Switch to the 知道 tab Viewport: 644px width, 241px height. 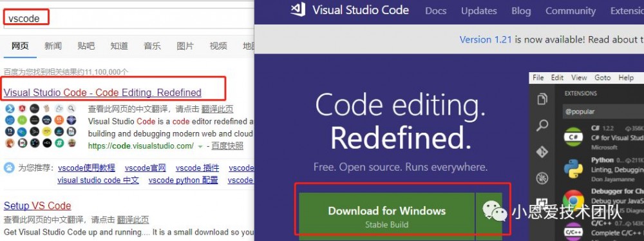(x=119, y=46)
